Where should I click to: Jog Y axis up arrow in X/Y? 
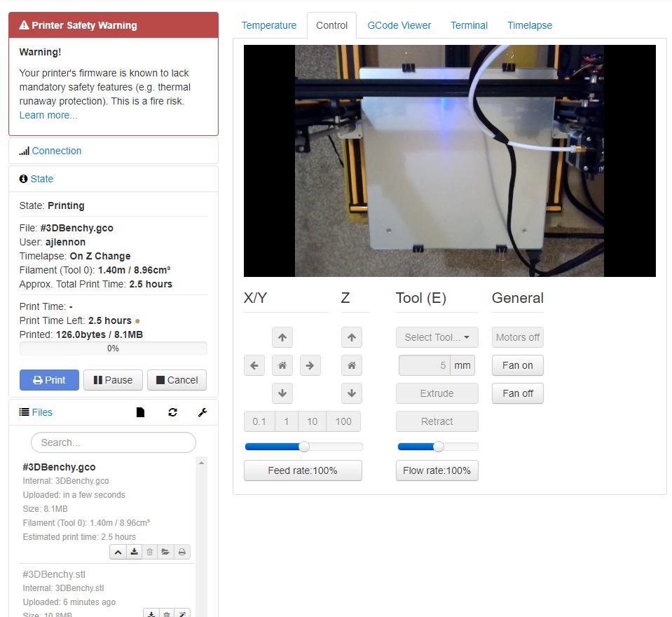point(282,337)
